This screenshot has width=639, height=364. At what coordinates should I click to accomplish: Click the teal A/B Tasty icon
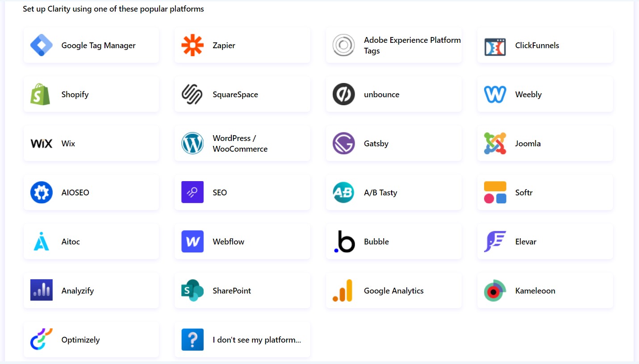click(x=344, y=192)
